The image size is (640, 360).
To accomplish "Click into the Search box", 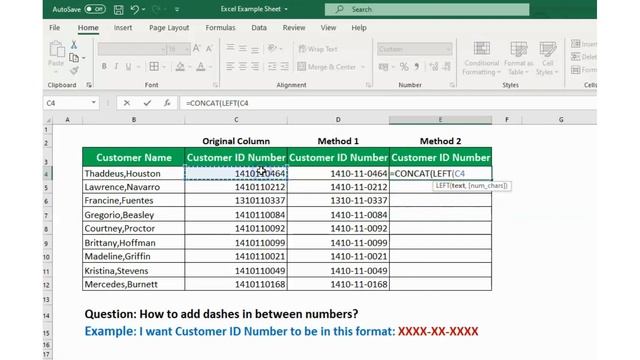I will (x=427, y=9).
